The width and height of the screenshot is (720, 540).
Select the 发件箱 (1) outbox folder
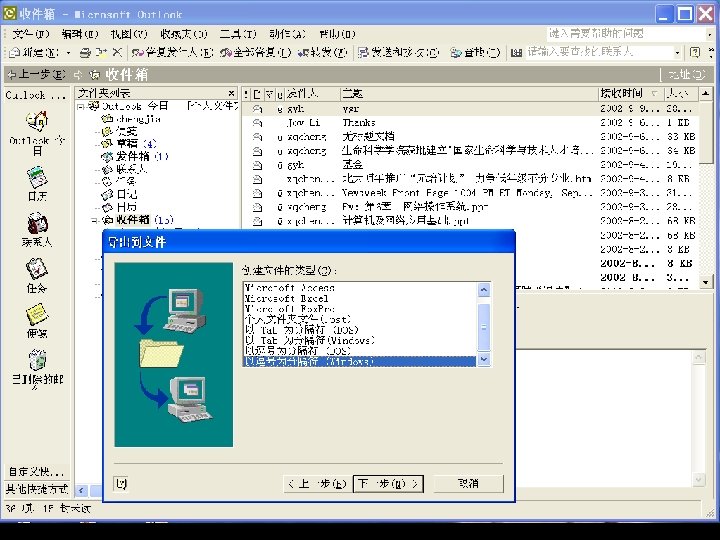(x=135, y=156)
